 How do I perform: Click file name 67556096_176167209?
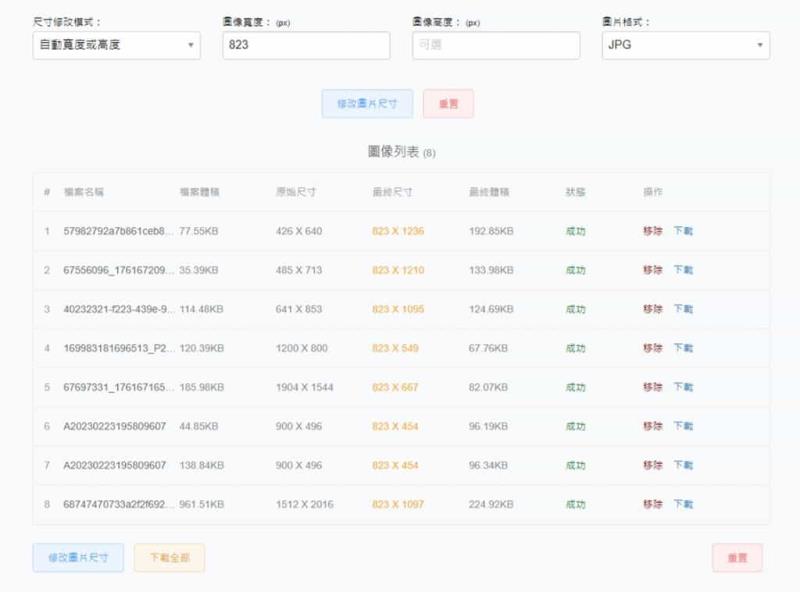pyautogui.click(x=118, y=270)
